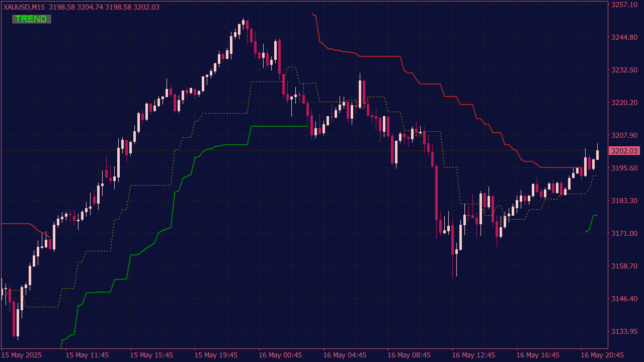Viewport: 644px width, 362px height.
Task: Click the 16 May 08:45 time label
Action: click(x=409, y=355)
